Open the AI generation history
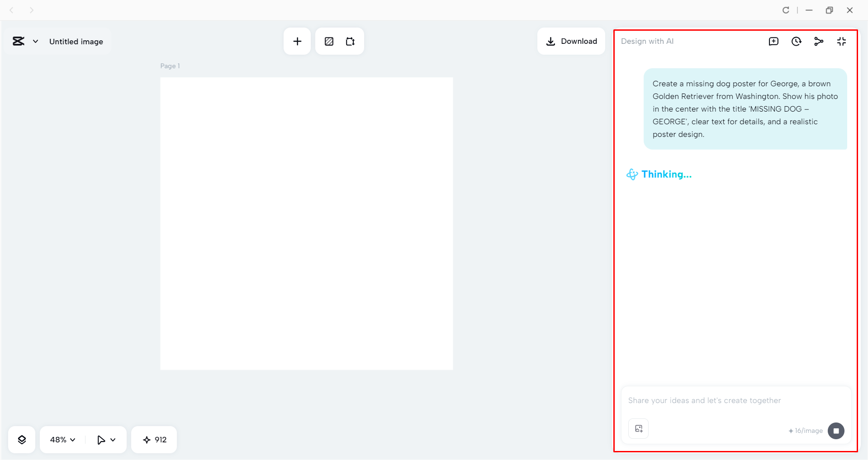Screen dimensions: 868x460 [797, 41]
